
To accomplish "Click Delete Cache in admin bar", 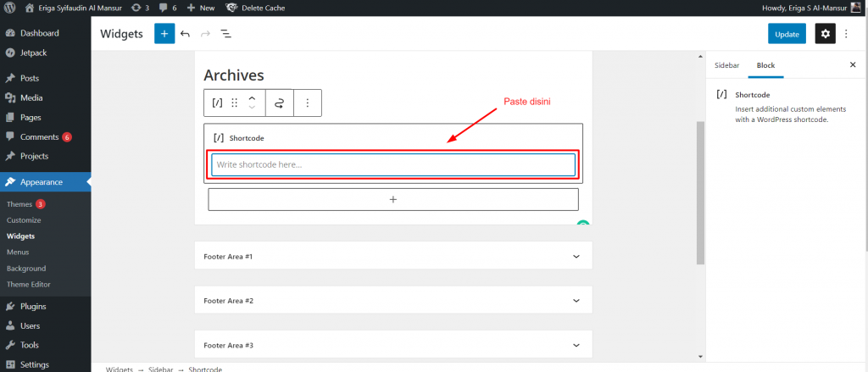I will click(255, 8).
